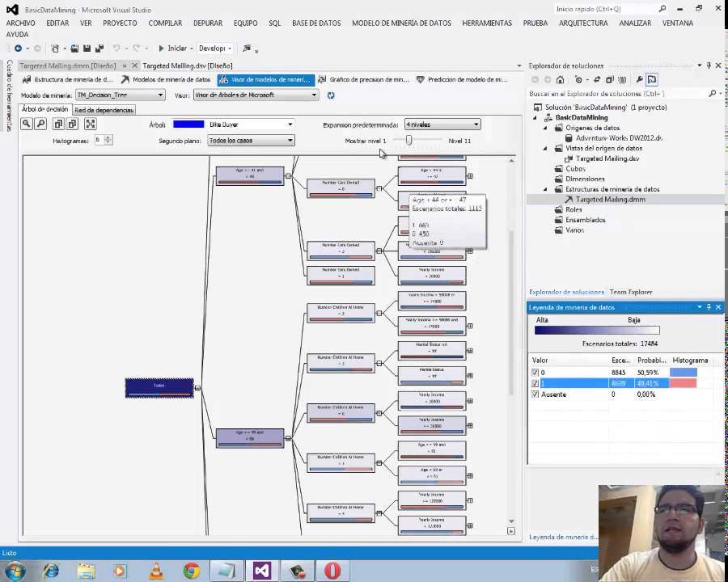Click sync with active document icon
Image resolution: width=728 pixels, height=582 pixels.
click(x=597, y=80)
